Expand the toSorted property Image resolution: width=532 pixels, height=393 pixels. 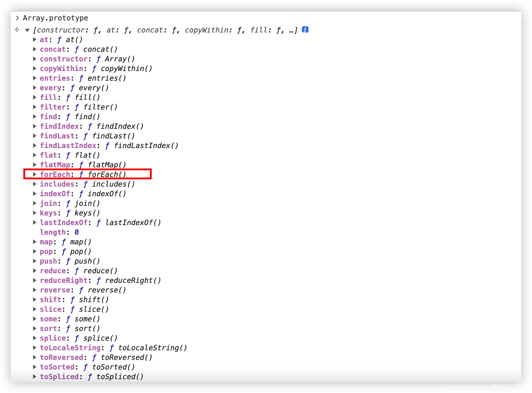35,367
